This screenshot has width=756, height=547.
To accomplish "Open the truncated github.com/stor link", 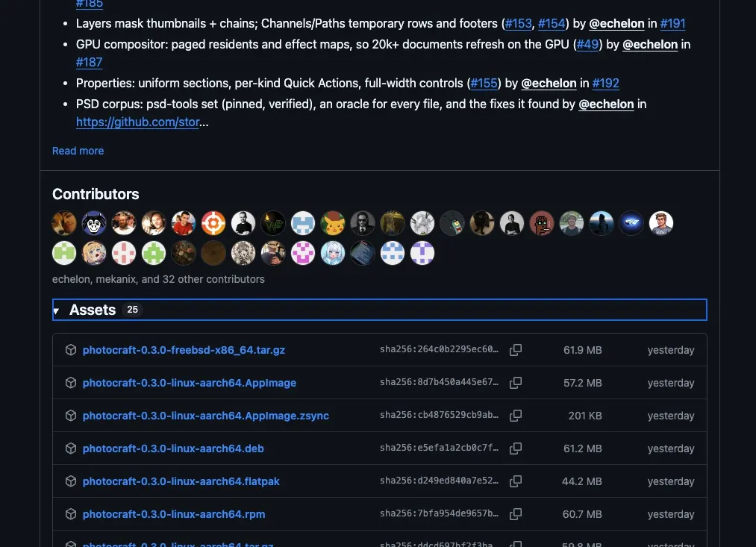I will pos(138,122).
